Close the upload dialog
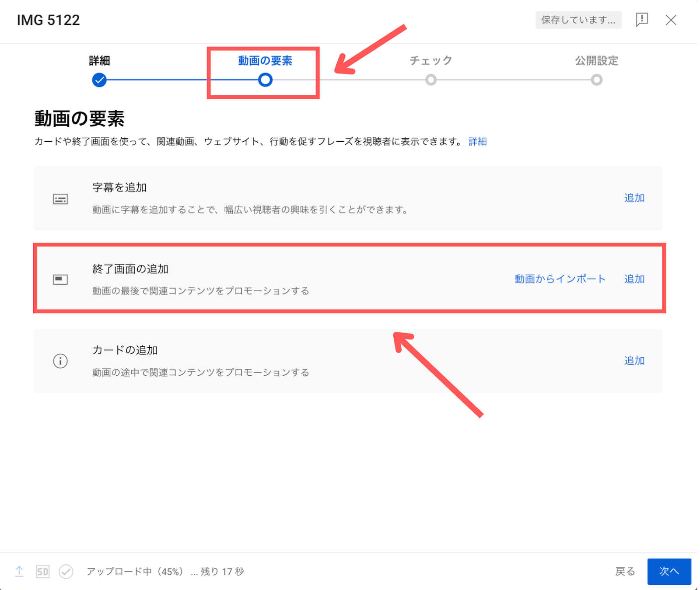The image size is (700, 590). click(671, 20)
